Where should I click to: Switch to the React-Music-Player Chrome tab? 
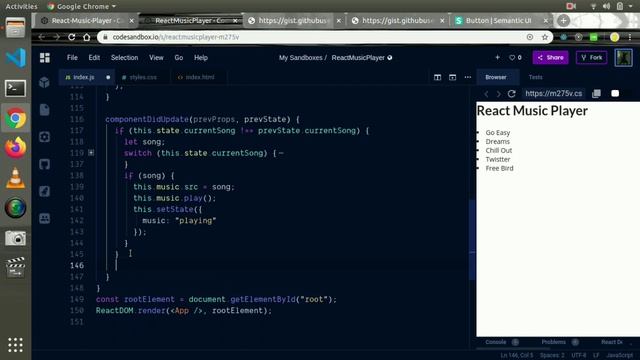86,20
